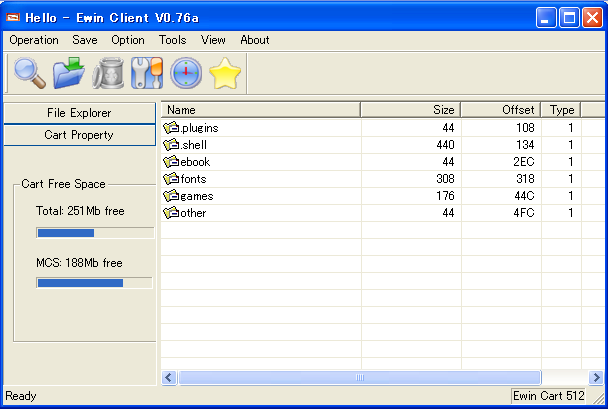Click the size value 440

pos(445,145)
